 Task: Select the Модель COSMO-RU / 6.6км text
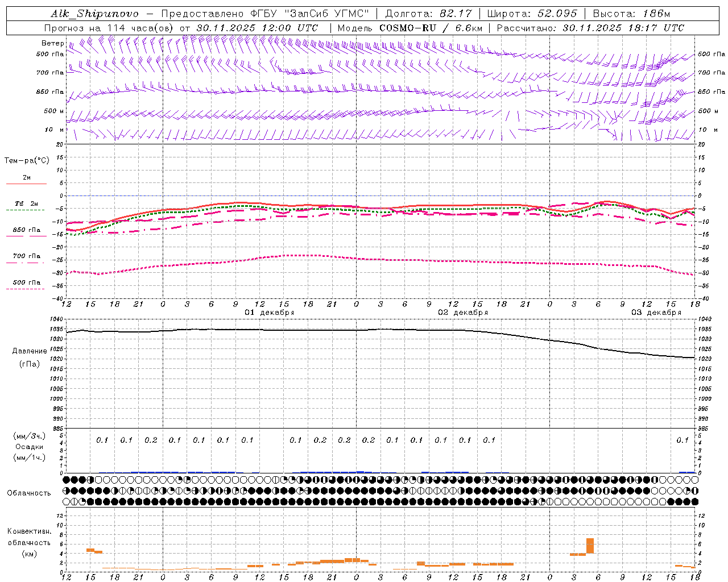click(410, 28)
